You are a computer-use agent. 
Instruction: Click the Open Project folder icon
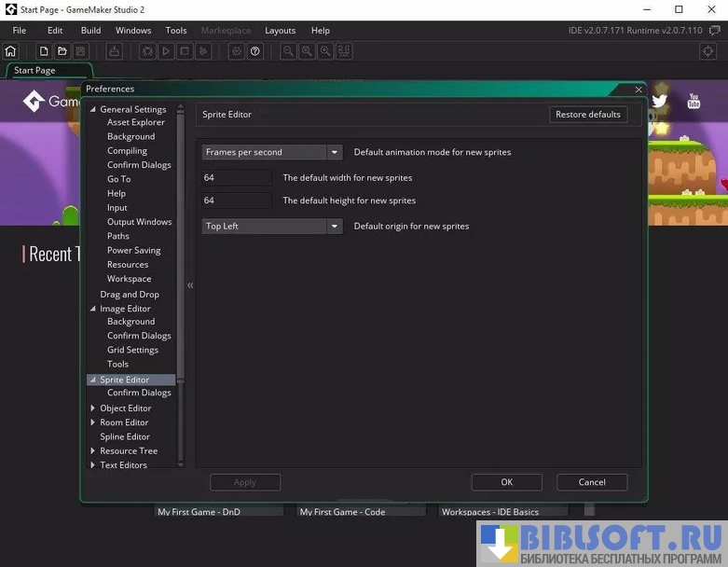click(62, 51)
